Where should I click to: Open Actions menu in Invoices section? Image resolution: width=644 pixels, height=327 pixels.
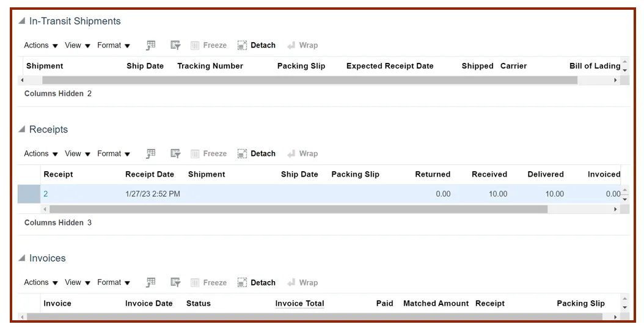(41, 282)
